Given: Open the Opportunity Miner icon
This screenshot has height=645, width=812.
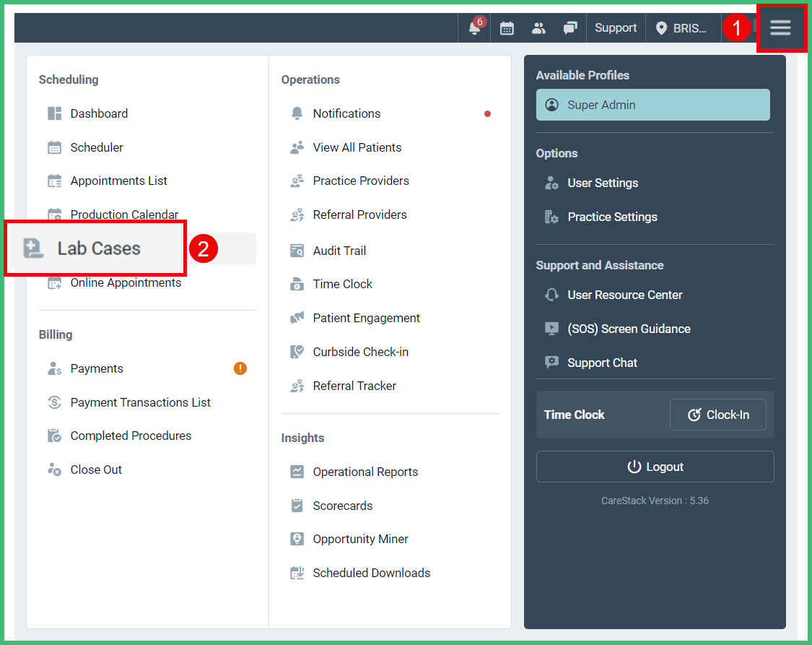Looking at the screenshot, I should click(x=297, y=539).
